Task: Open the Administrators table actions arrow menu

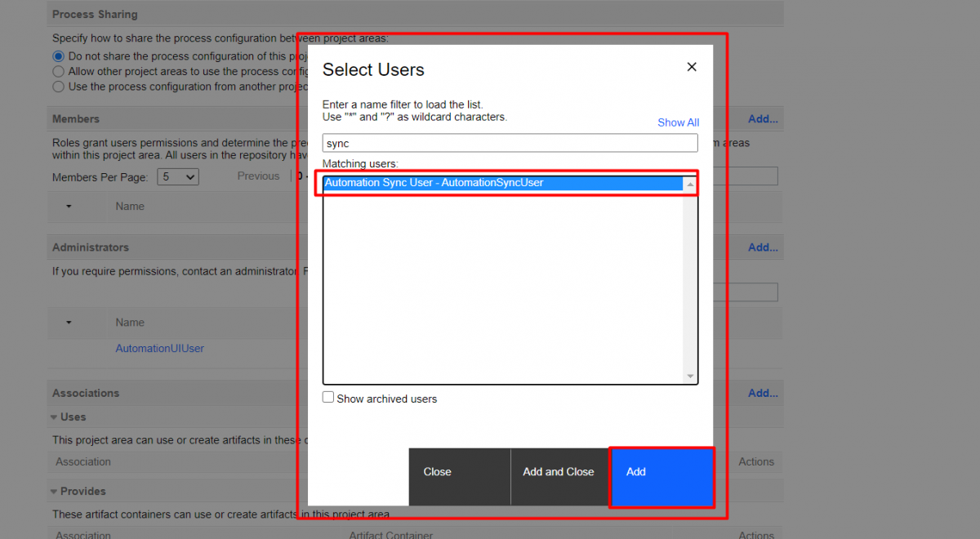Action: tap(69, 323)
